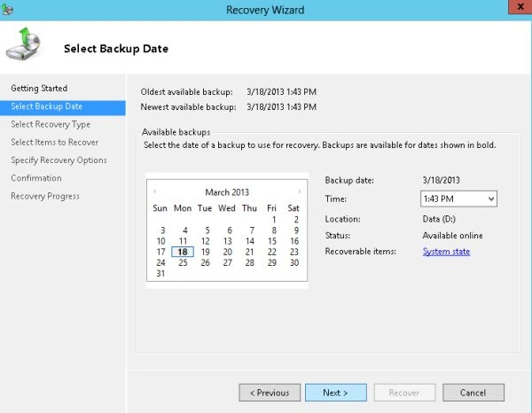Close the Recovery Wizard window
This screenshot has height=413, width=532.
click(x=520, y=7)
